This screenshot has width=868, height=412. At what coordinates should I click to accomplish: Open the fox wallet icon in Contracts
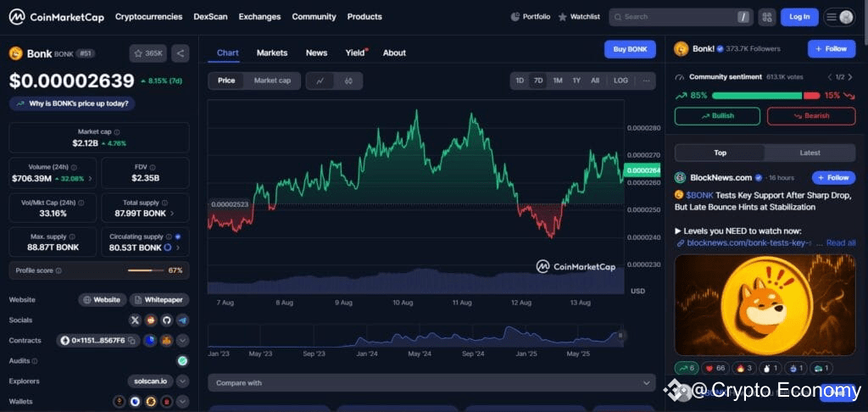[x=166, y=341]
